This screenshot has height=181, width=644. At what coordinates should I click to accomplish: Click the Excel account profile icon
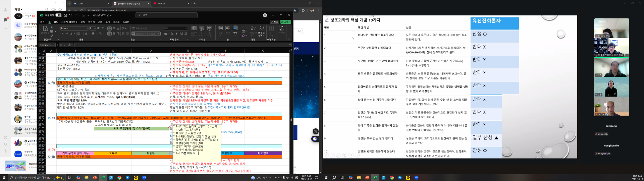(265, 15)
